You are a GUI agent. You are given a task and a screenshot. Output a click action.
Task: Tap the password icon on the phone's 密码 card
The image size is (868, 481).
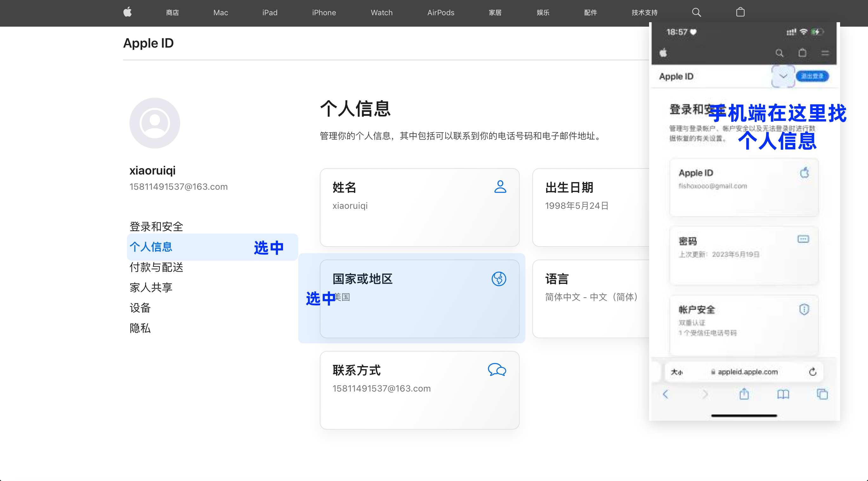(803, 239)
